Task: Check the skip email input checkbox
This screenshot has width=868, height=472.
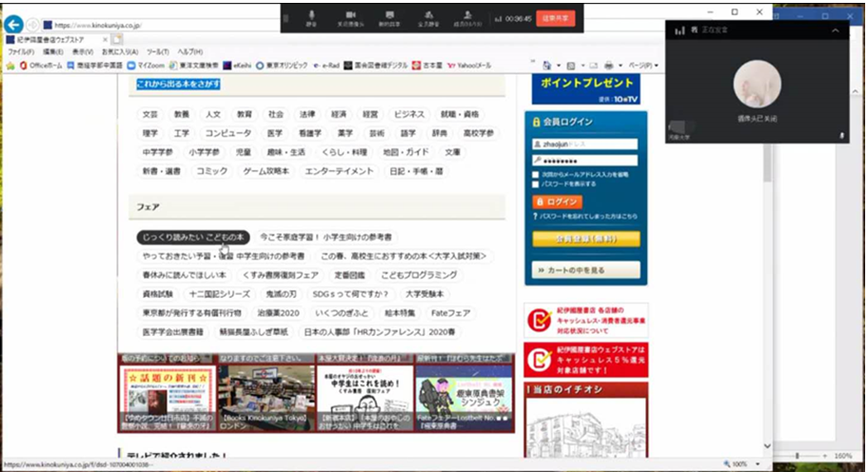Action: coord(537,175)
